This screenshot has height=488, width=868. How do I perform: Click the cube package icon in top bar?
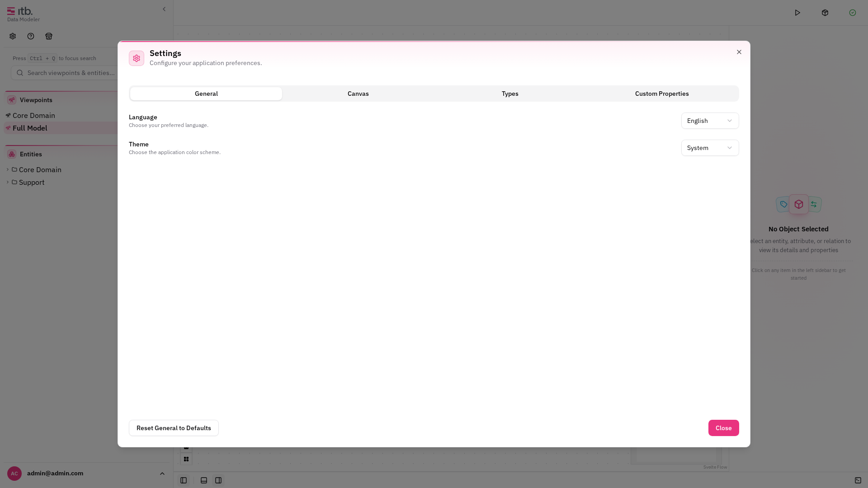[x=825, y=13]
